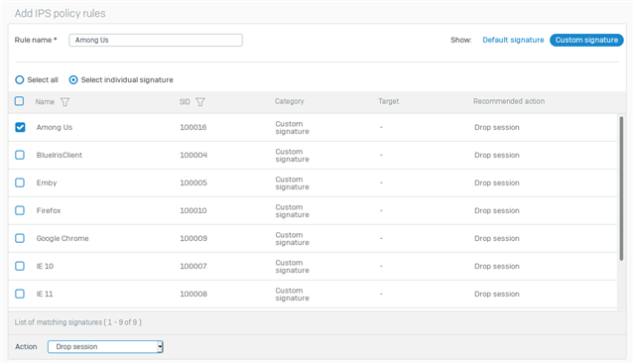Click the Recommended action column header

509,101
